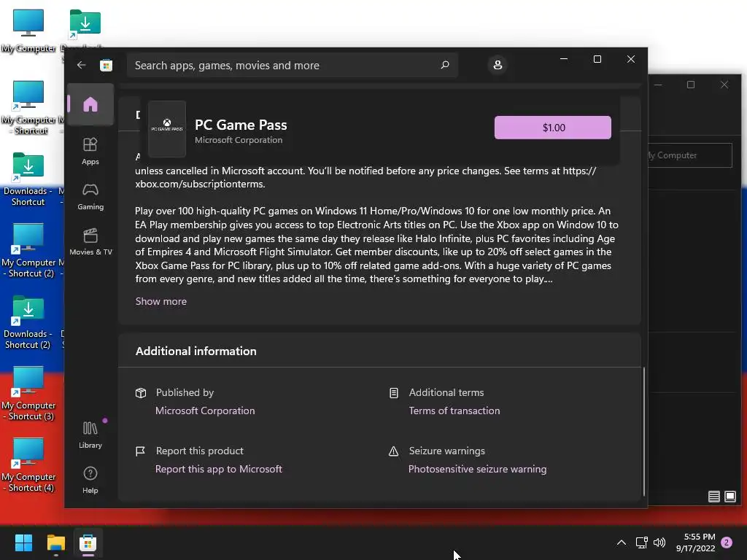Click the Report this product flag icon

pyautogui.click(x=140, y=451)
